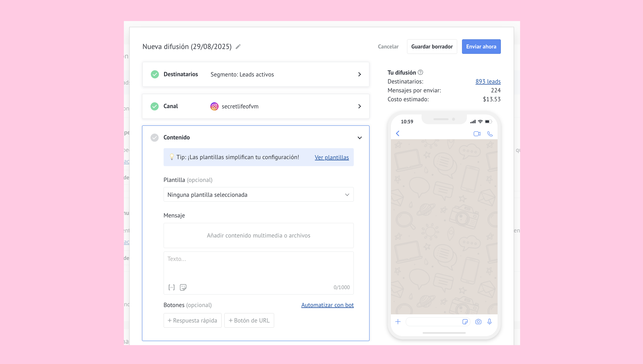The image size is (643, 364).
Task: Open the Plantilla dropdown
Action: 258,195
